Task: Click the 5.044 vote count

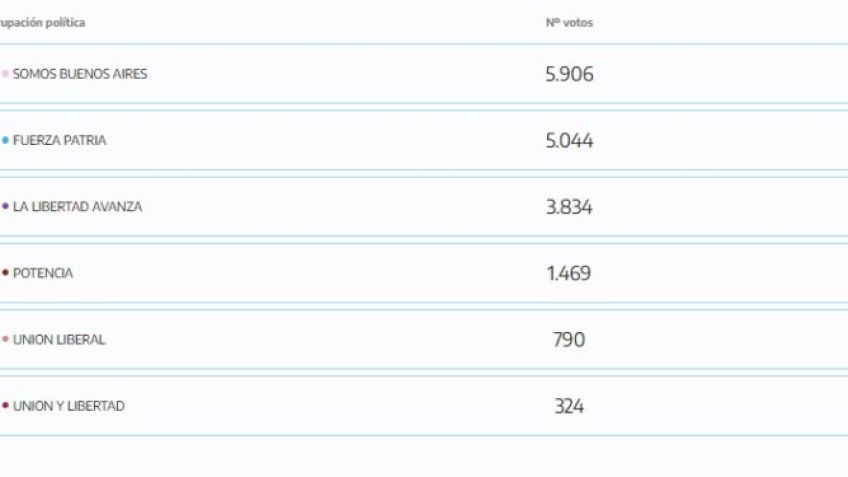Action: pyautogui.click(x=569, y=141)
